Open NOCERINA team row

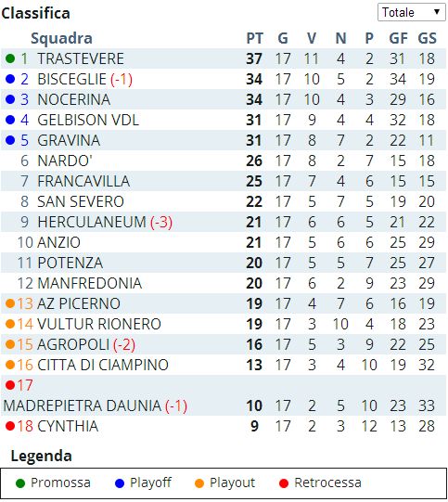click(224, 99)
